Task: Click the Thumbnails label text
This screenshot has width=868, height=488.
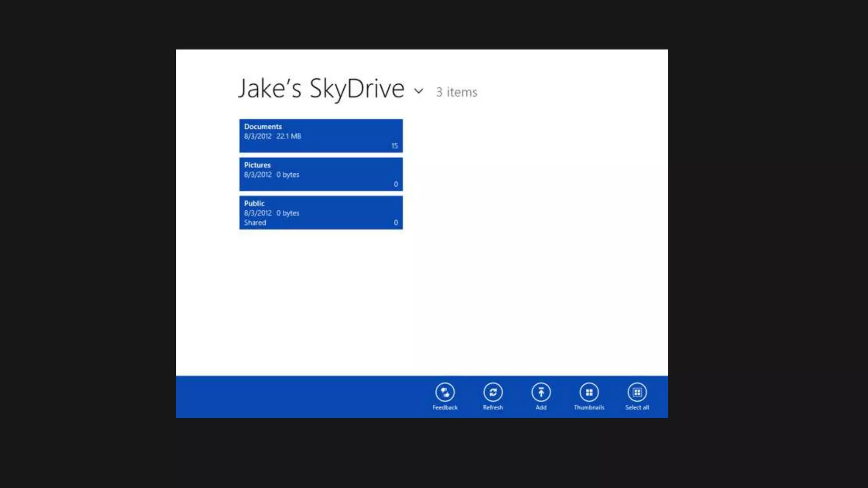Action: [589, 408]
